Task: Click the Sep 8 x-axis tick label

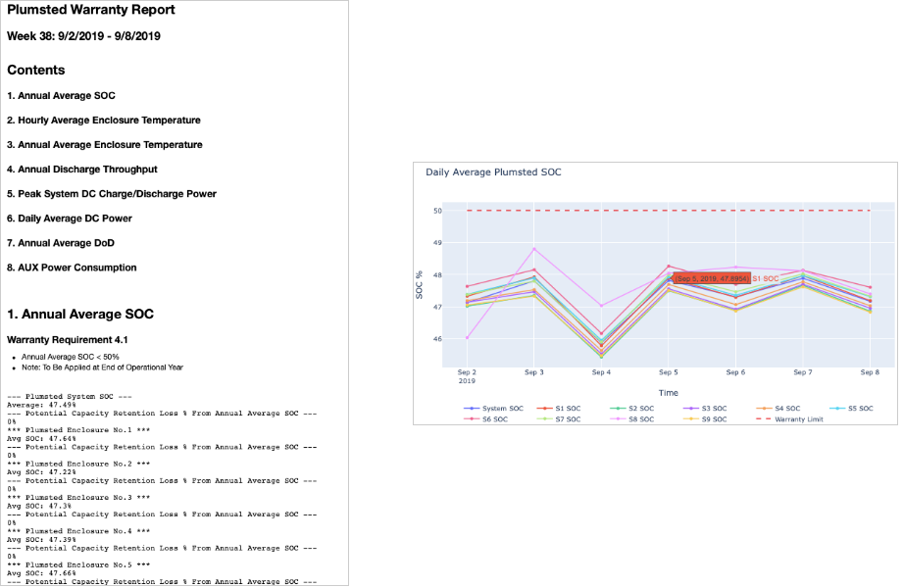Action: tap(870, 372)
